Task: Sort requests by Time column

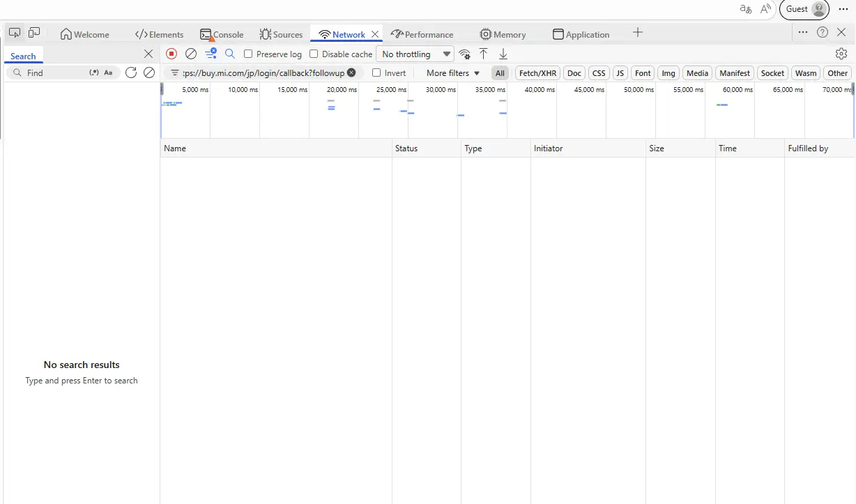Action: 750,148
